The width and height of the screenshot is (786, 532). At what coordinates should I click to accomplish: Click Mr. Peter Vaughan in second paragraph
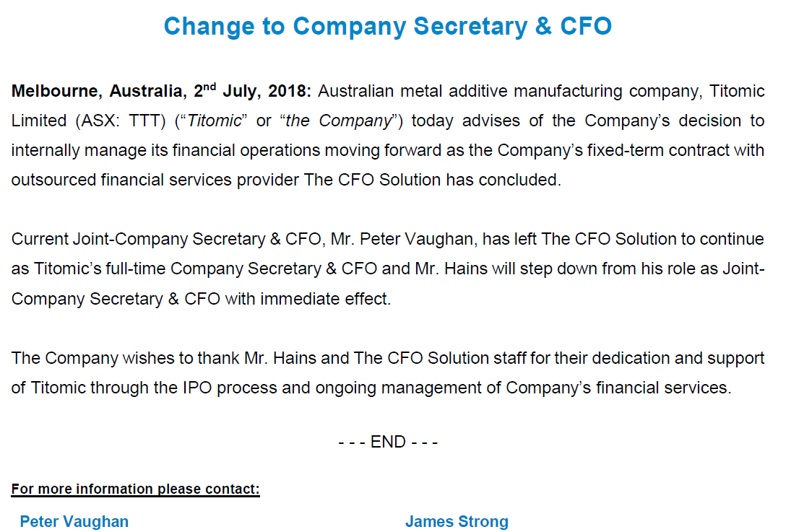click(x=402, y=239)
